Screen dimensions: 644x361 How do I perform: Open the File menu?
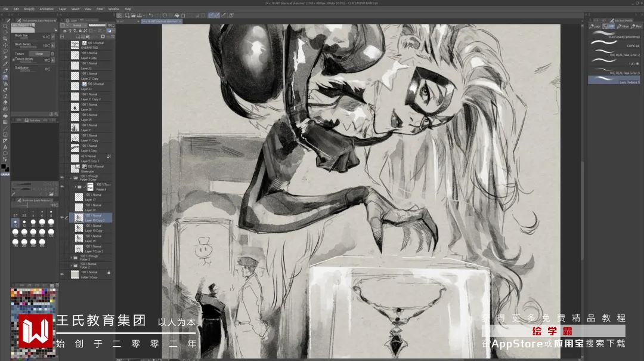(6, 8)
